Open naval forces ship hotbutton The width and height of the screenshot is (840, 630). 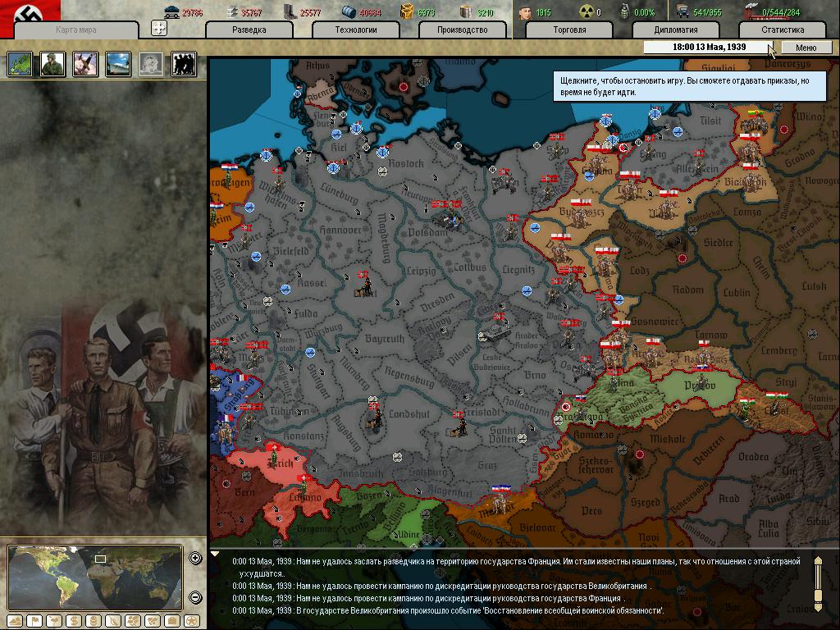click(x=118, y=64)
